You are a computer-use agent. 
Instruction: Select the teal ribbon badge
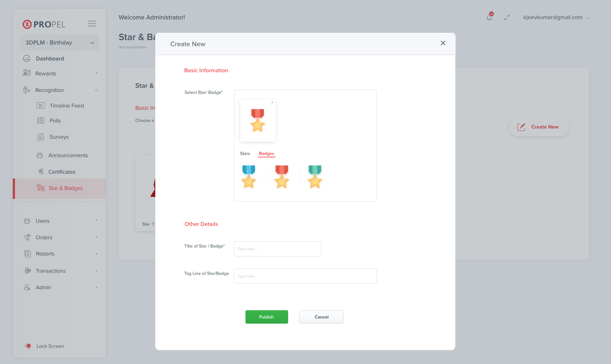[315, 177]
